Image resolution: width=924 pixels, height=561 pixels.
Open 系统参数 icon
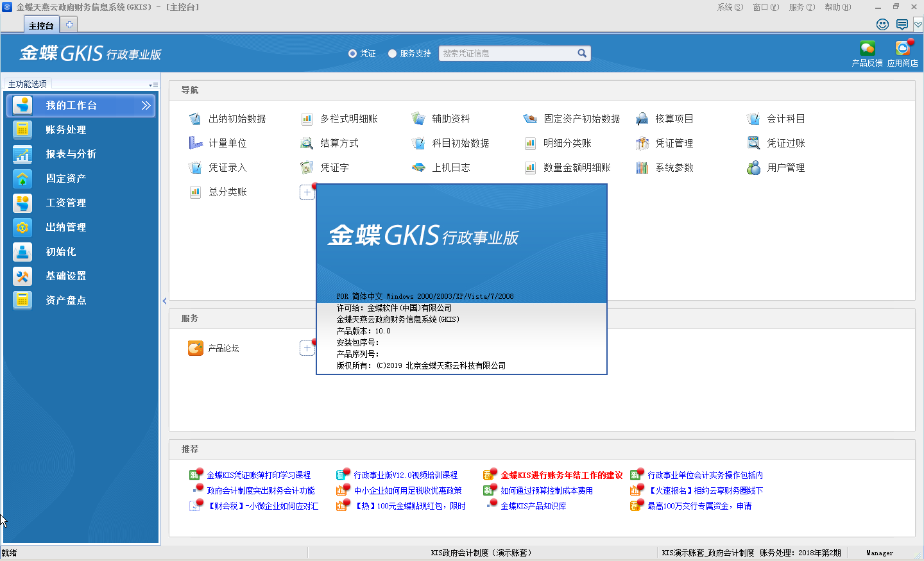pyautogui.click(x=642, y=167)
